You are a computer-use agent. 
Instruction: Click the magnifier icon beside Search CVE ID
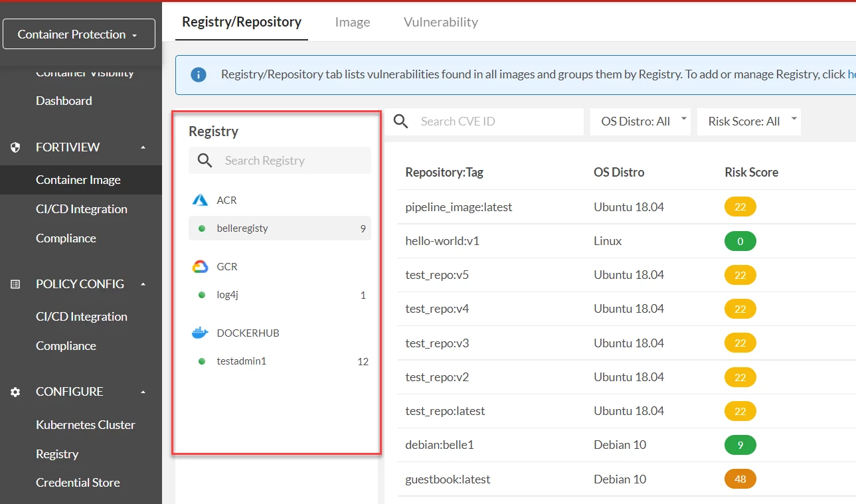(x=400, y=122)
